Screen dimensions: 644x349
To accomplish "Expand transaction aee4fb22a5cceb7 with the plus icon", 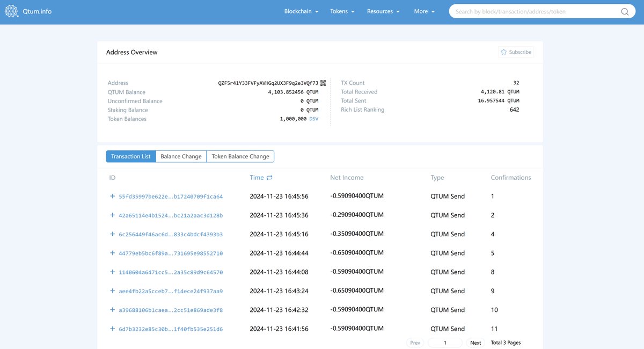I will pos(112,290).
